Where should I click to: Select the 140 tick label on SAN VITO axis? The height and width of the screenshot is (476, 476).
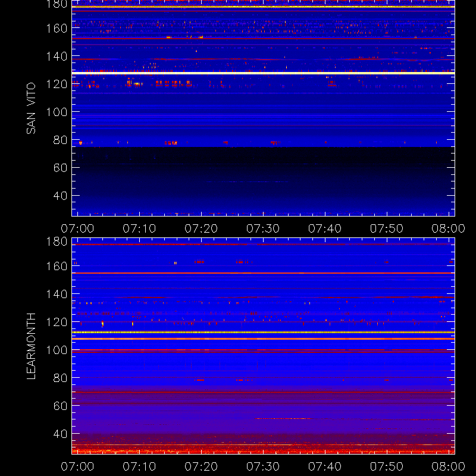pos(57,57)
